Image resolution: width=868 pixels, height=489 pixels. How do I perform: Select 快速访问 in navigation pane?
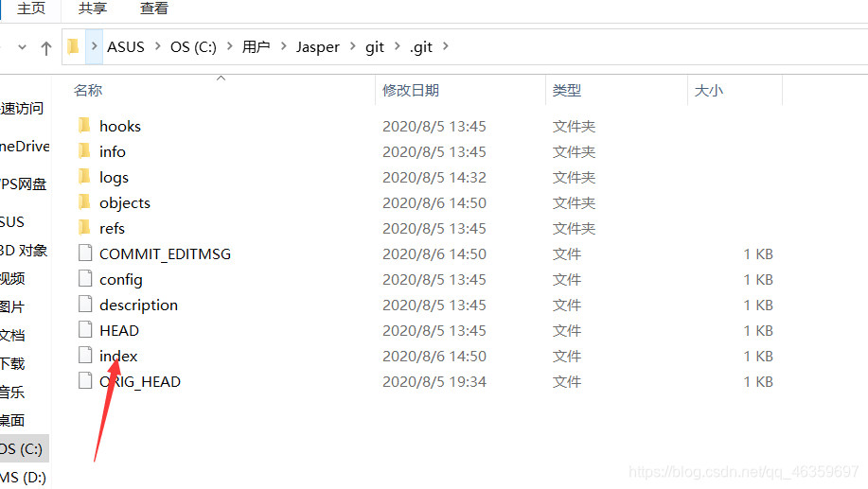point(22,109)
